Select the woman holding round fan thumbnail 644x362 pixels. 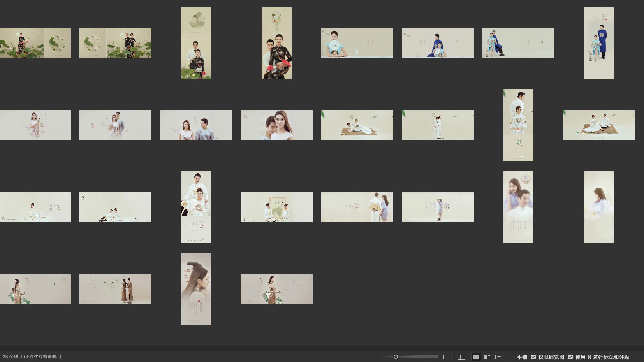pos(357,43)
